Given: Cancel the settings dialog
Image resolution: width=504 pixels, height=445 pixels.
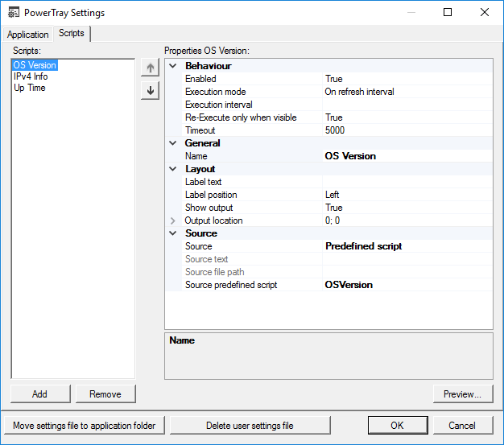Looking at the screenshot, I should pyautogui.click(x=463, y=426).
